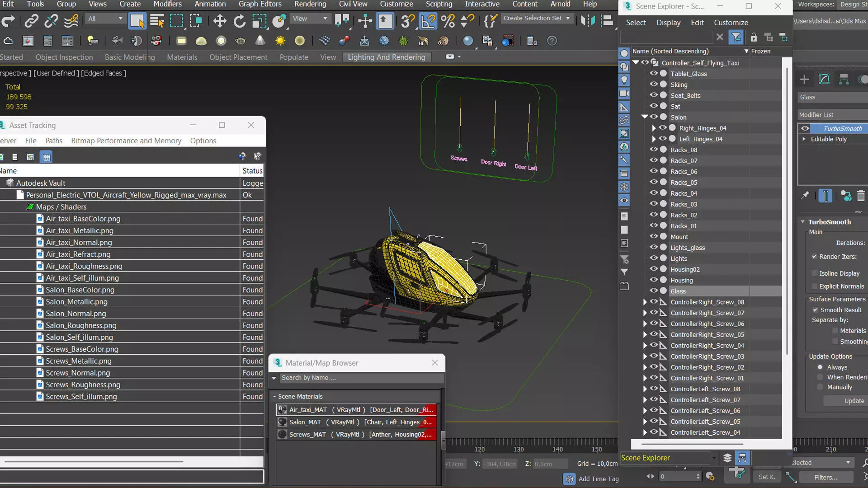This screenshot has width=868, height=488.
Task: Switch to Materials ribbon tab
Action: [x=182, y=57]
